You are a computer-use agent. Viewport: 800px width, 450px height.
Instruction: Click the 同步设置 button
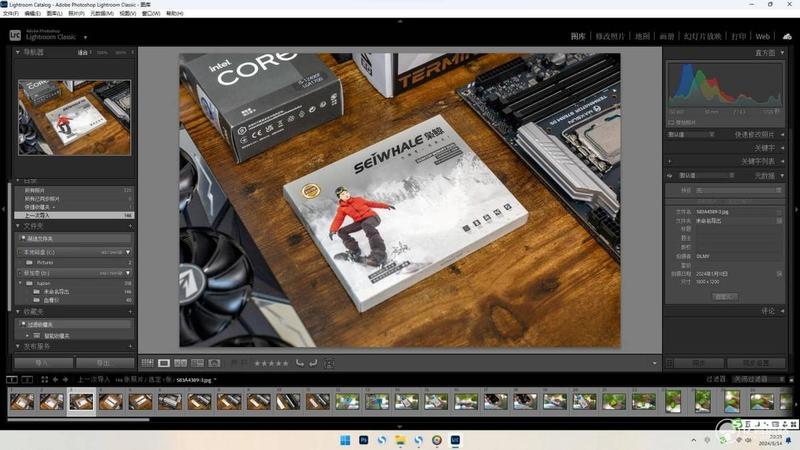(756, 363)
